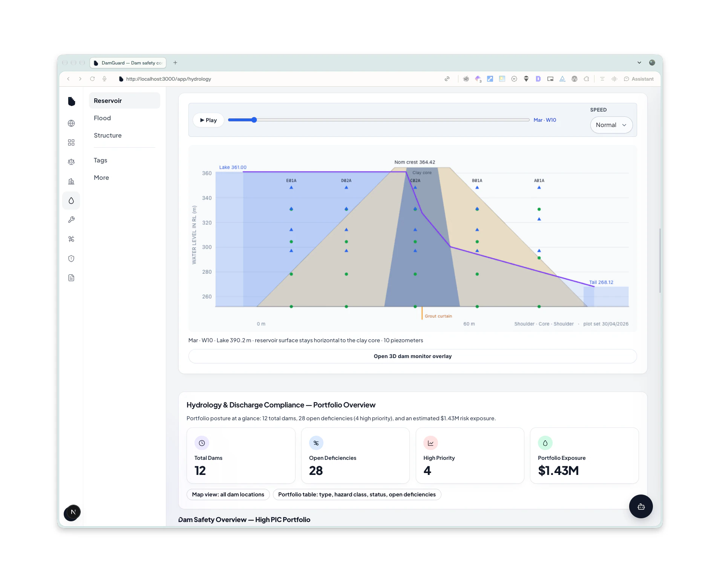Click the Open Deficiencies card
The image size is (720, 588).
355,455
